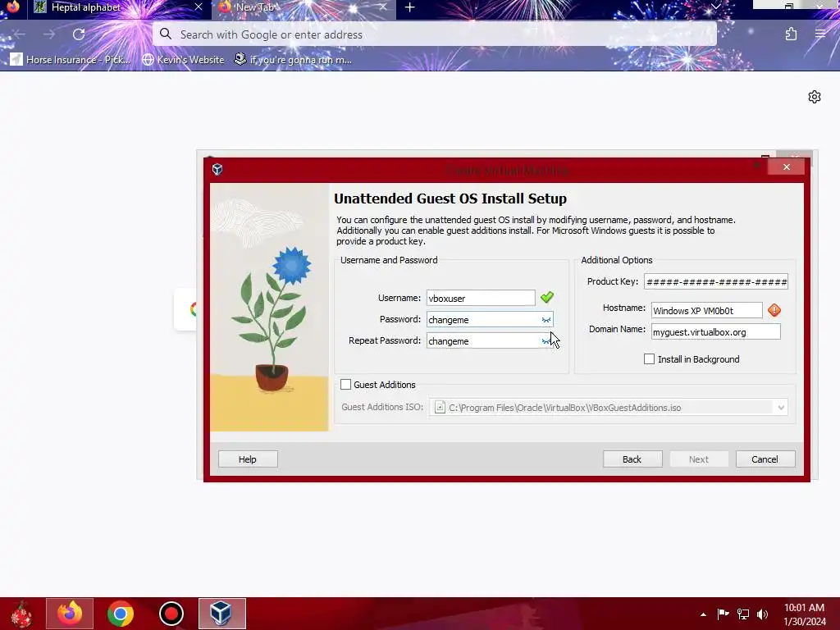Click the network icon in system tray

[742, 614]
